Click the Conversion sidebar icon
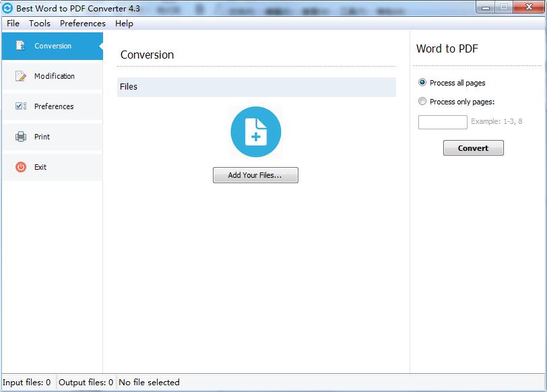Viewport: 547px width, 392px height. coord(21,46)
